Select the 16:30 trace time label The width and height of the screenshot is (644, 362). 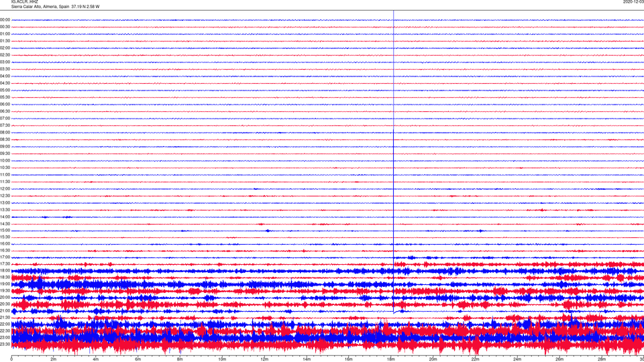click(5, 250)
